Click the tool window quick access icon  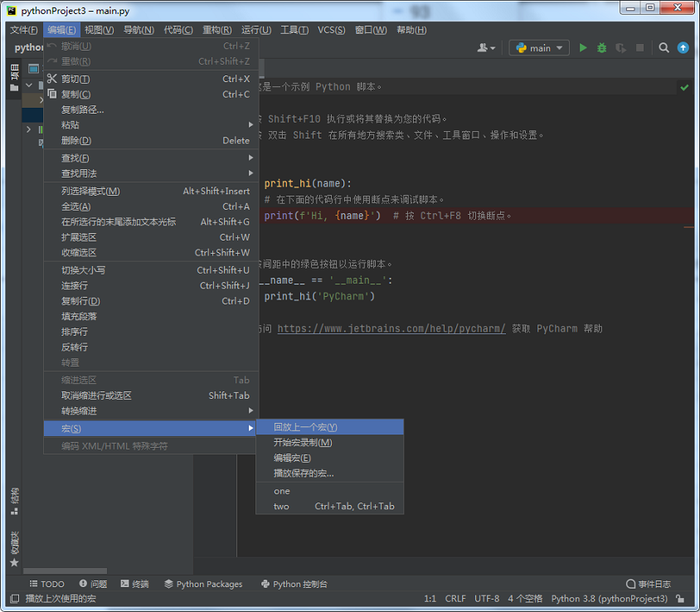coord(14,599)
